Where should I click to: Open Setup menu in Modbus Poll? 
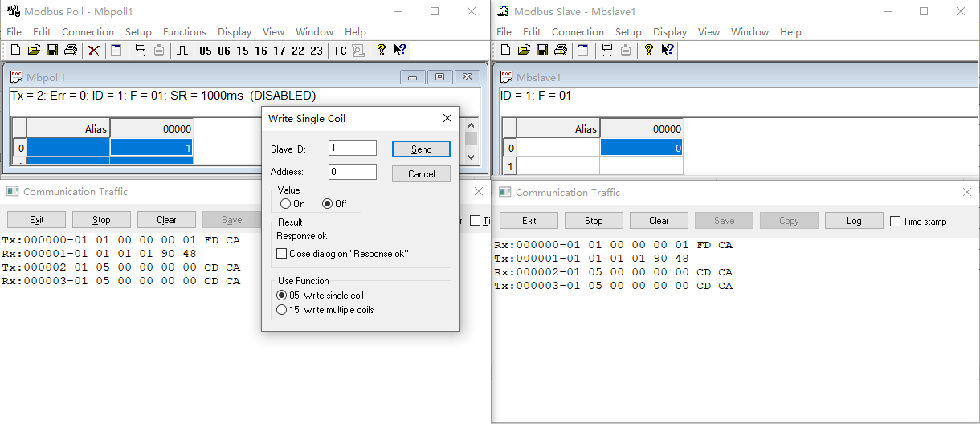138,32
